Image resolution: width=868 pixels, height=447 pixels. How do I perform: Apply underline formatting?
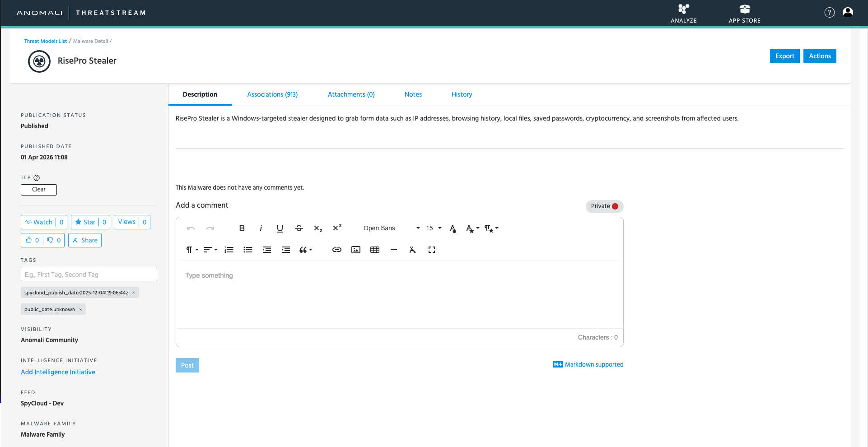coord(280,228)
